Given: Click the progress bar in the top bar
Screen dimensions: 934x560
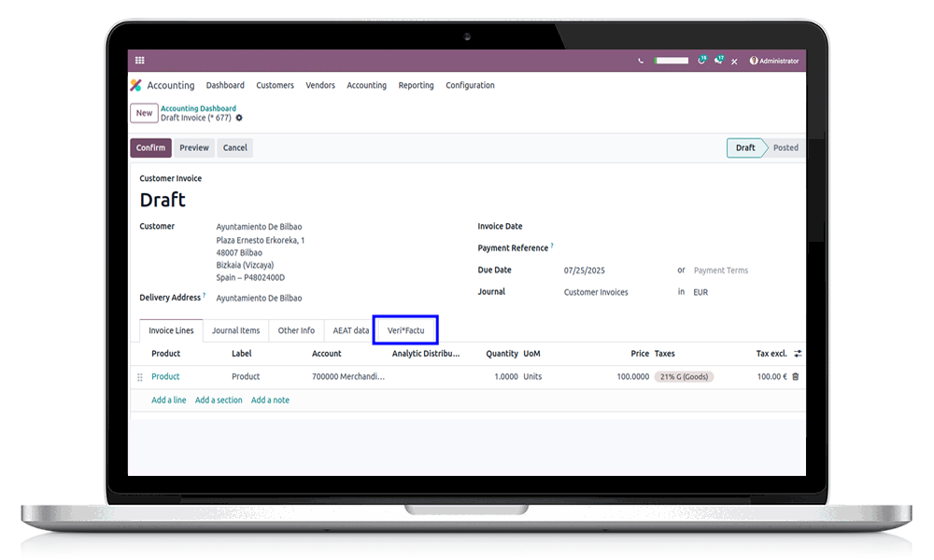Looking at the screenshot, I should click(670, 60).
